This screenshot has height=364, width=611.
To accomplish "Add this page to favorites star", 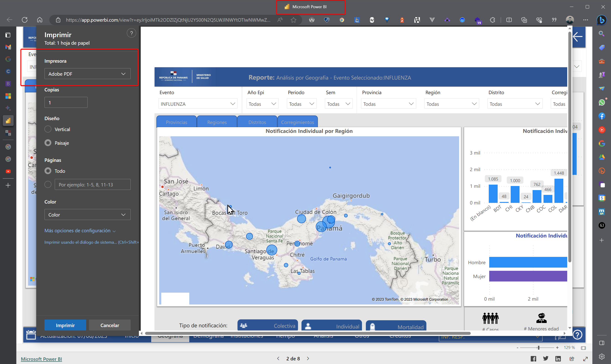I will pyautogui.click(x=294, y=20).
